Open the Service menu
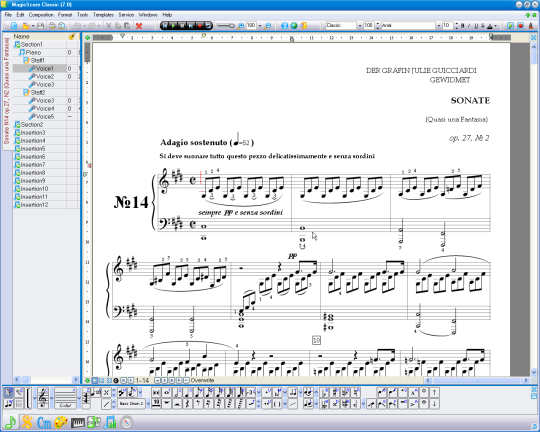Image resolution: width=540 pixels, height=432 pixels. 126,15
